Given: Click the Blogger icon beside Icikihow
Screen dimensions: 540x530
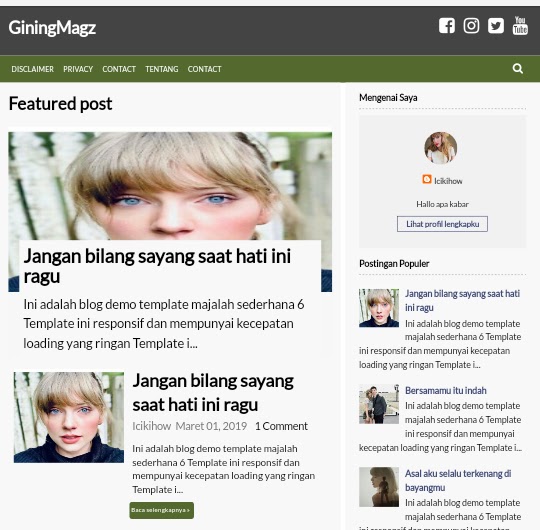Looking at the screenshot, I should click(x=427, y=179).
